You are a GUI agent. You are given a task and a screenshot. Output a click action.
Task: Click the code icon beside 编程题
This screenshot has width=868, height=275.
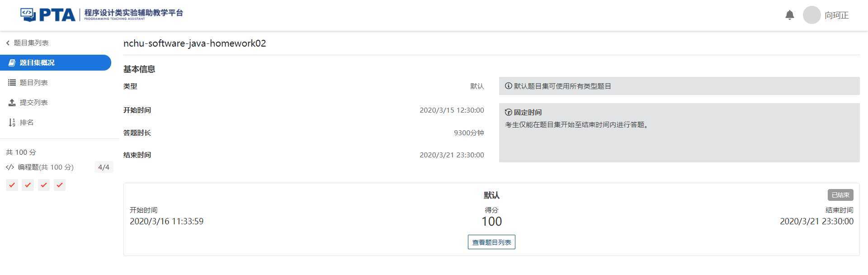click(10, 167)
